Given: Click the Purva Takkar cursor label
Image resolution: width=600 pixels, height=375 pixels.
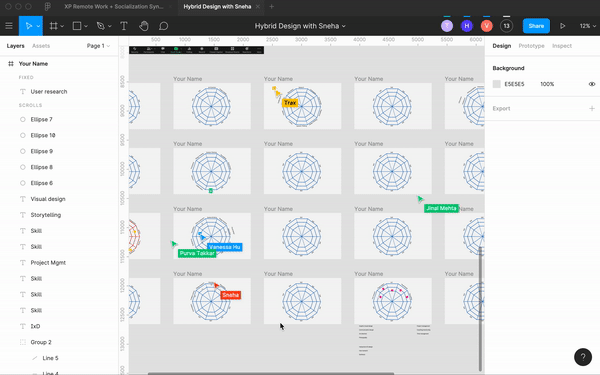Looking at the screenshot, I should pos(197,253).
